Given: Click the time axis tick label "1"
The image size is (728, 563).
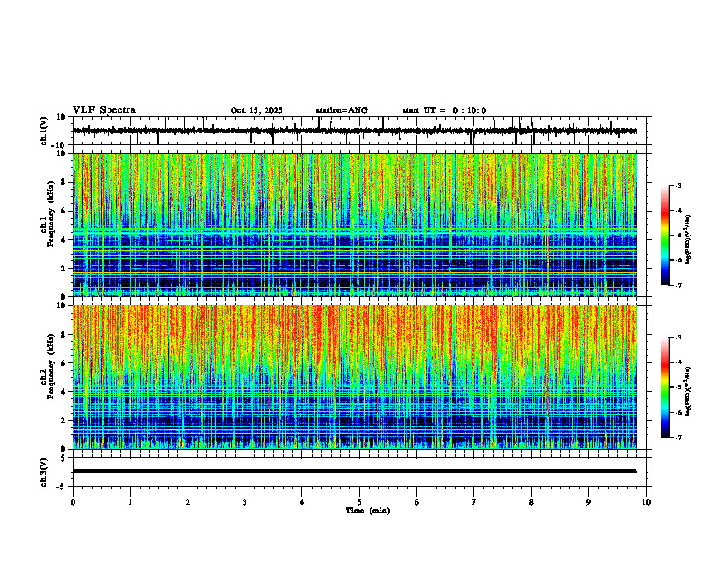Looking at the screenshot, I should pyautogui.click(x=130, y=502).
